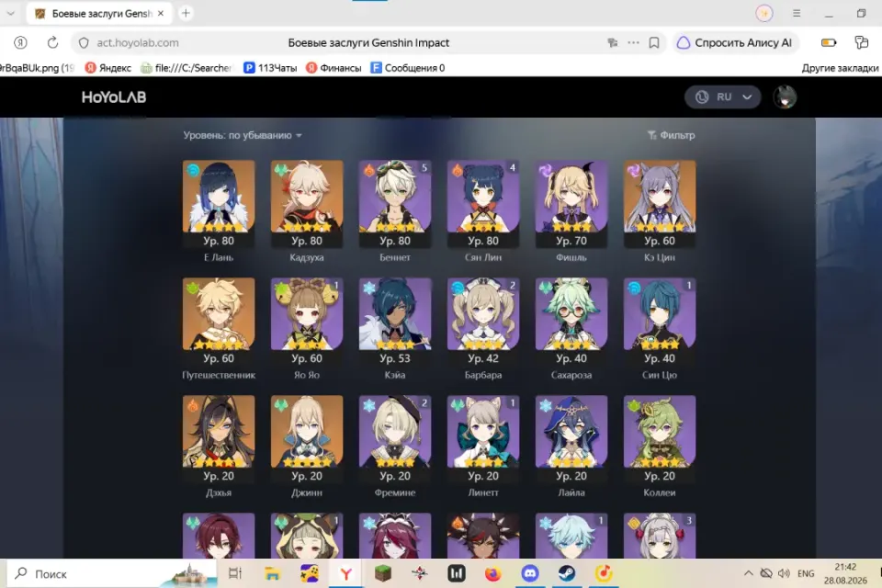This screenshot has width=882, height=588.
Task: Open Minecraft block icon on taskbar
Action: tap(382, 573)
